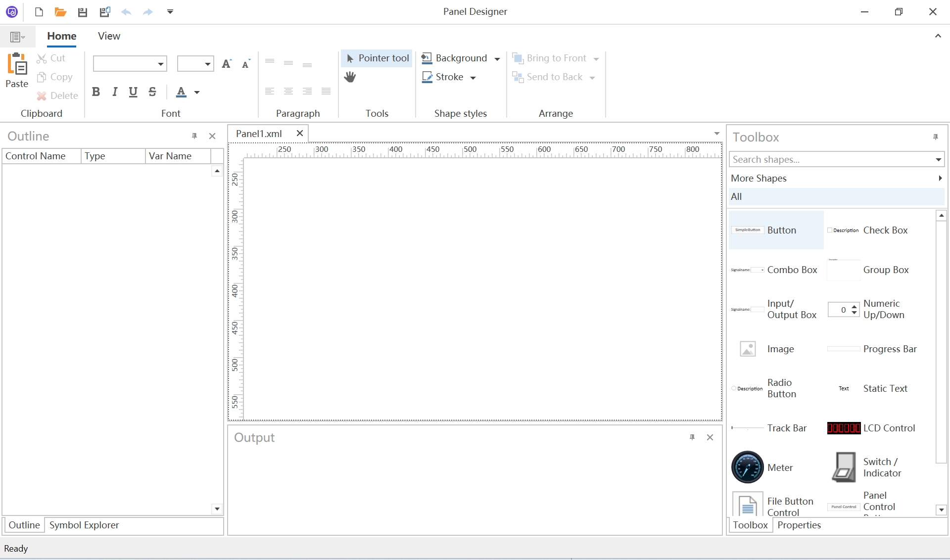This screenshot has width=950, height=560.
Task: Toggle bold text formatting
Action: pos(96,92)
